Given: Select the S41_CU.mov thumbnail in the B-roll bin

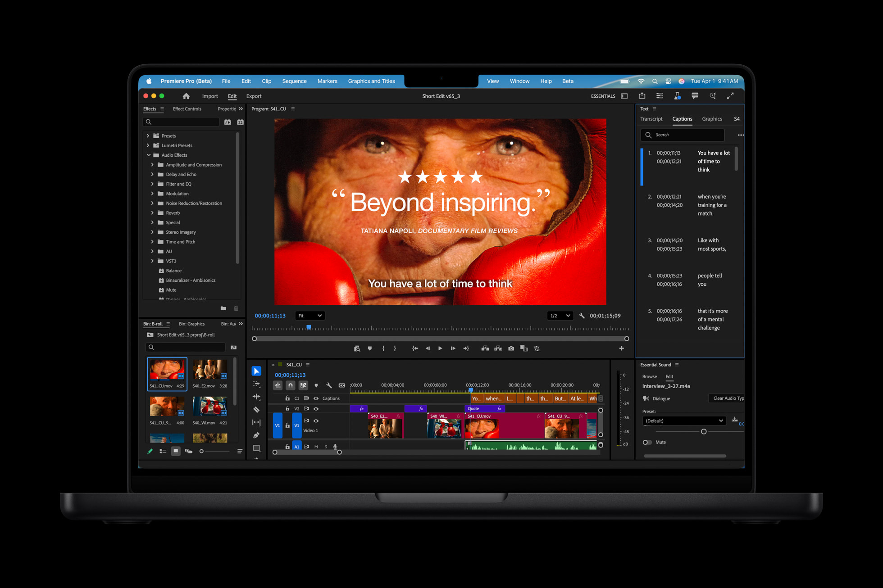Looking at the screenshot, I should (167, 368).
